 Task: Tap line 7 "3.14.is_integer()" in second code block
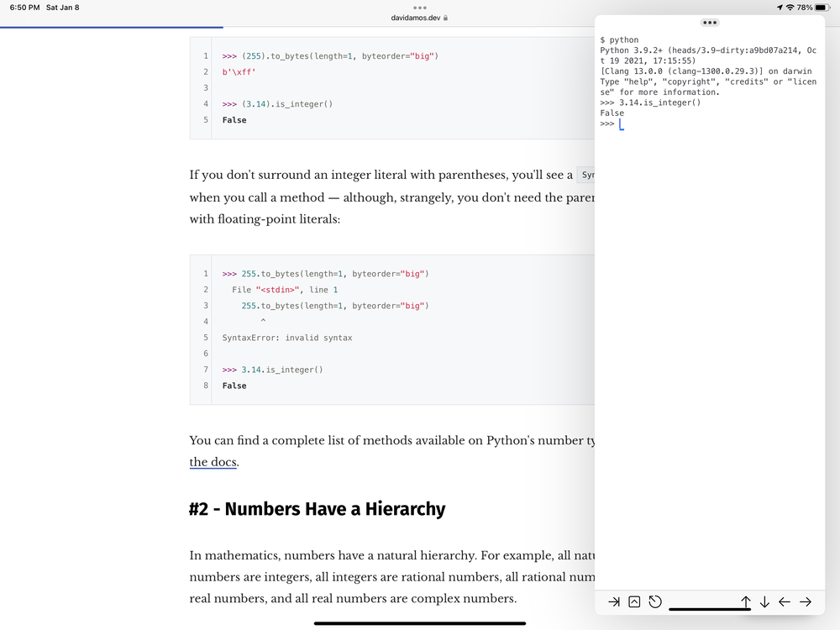273,370
